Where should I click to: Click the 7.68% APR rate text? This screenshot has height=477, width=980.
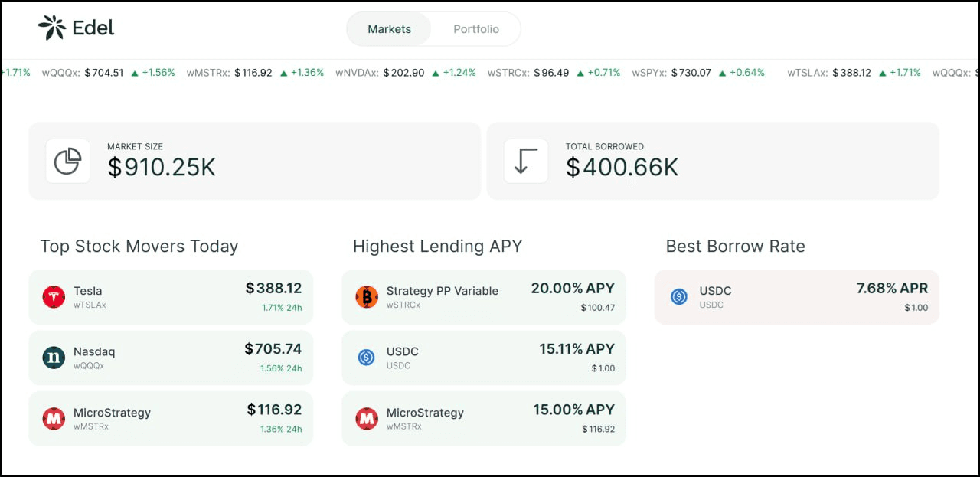pyautogui.click(x=892, y=289)
